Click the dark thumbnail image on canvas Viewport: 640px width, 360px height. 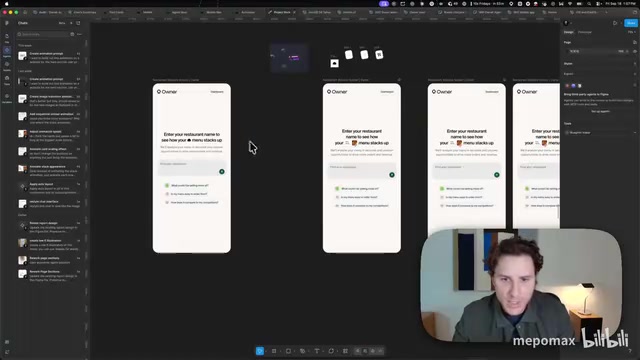pos(289,58)
